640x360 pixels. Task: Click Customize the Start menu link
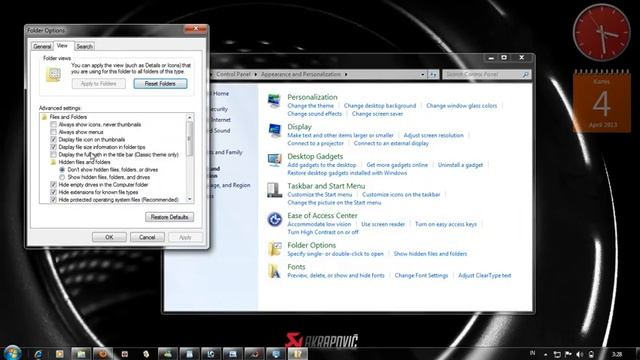pos(320,195)
